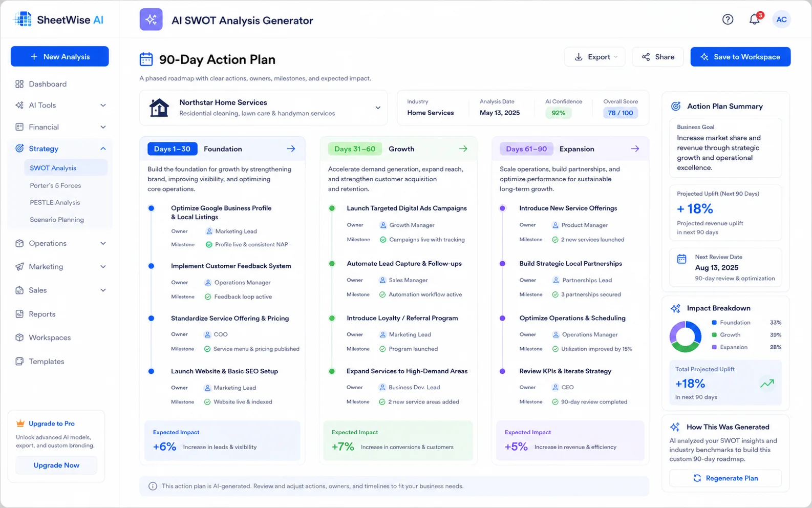Click the Next Review Date calendar icon
Screen dimensions: 812x508
681,259
